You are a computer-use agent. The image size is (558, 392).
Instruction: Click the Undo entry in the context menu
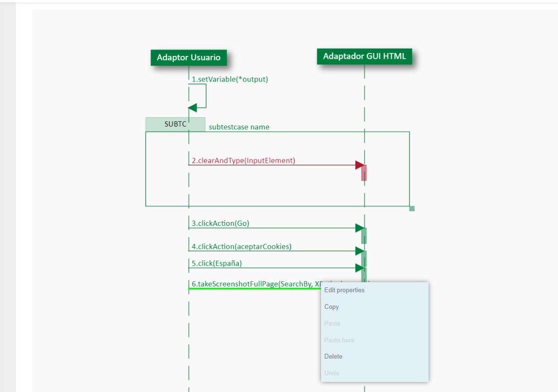(x=332, y=373)
